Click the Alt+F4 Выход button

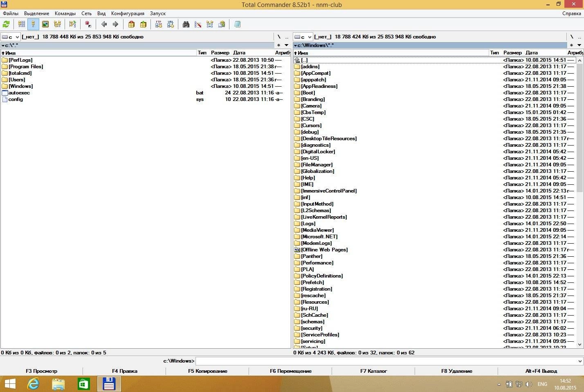pos(541,371)
